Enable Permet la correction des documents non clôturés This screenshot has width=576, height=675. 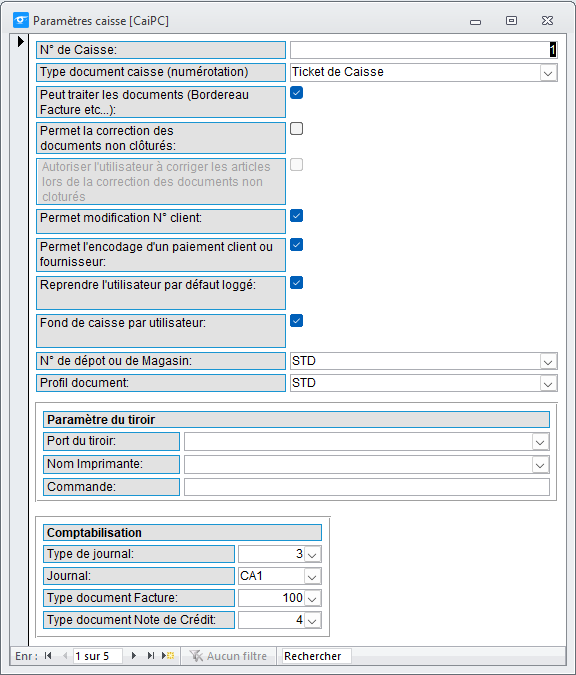[297, 128]
